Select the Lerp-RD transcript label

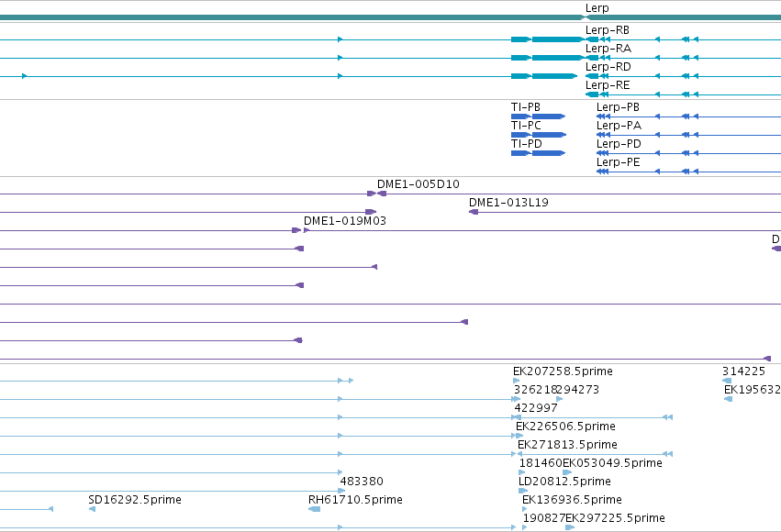[x=608, y=67]
